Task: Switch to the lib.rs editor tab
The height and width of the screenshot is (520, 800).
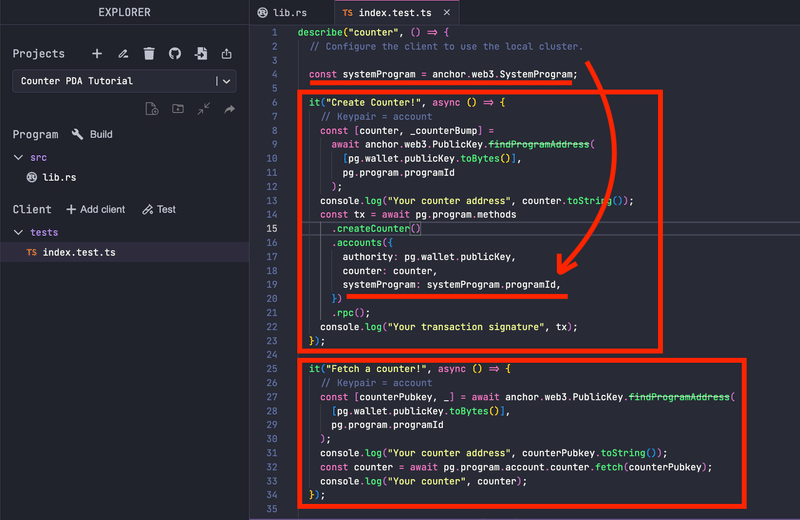Action: pos(283,12)
